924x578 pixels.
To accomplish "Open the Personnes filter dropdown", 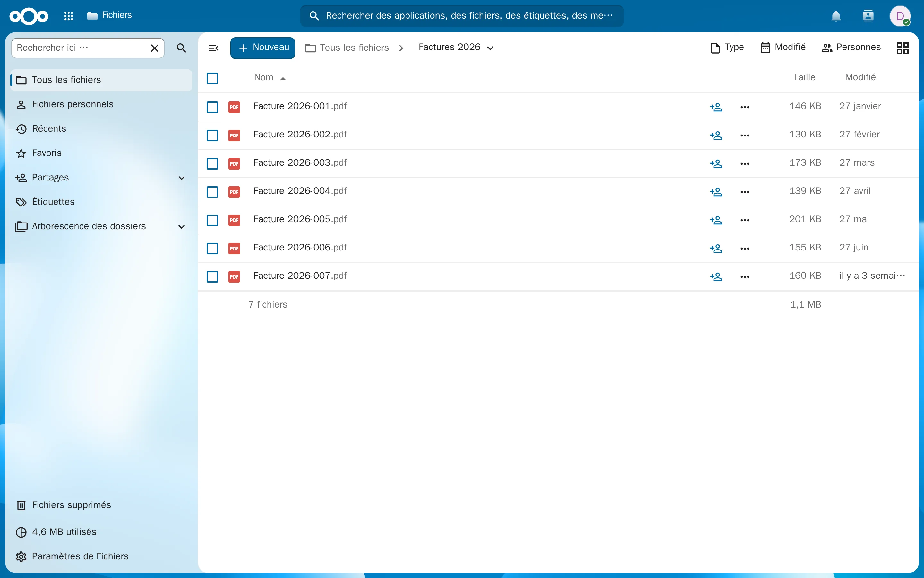I will 851,48.
